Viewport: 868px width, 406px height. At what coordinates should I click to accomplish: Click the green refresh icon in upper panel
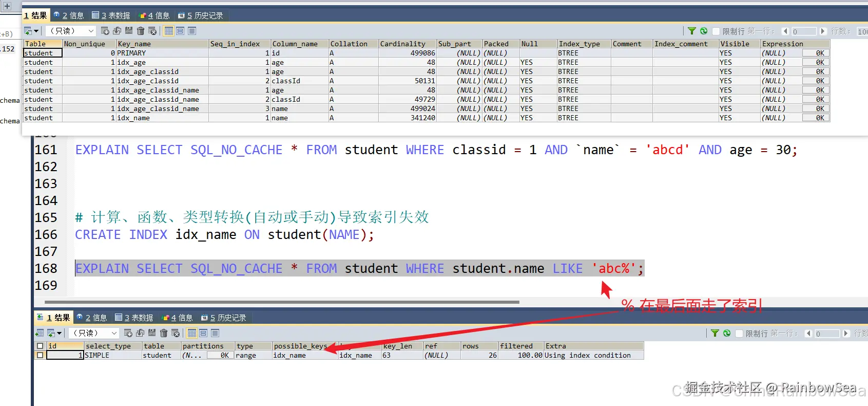pyautogui.click(x=704, y=31)
